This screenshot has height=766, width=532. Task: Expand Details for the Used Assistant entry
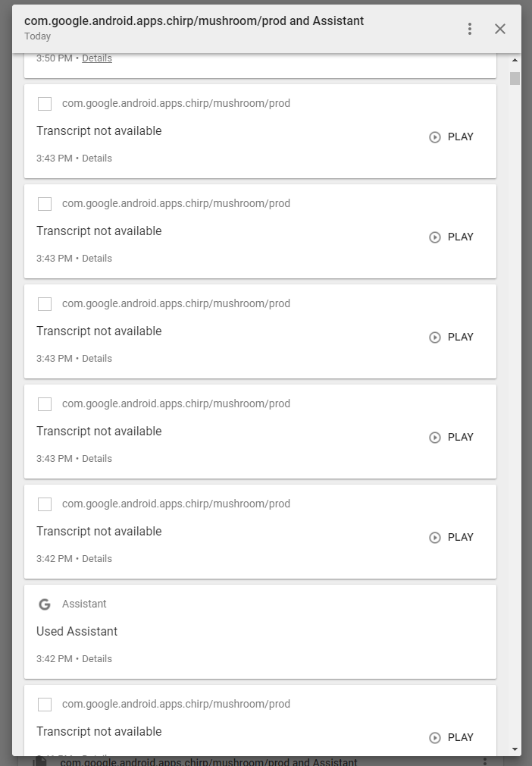[97, 658]
